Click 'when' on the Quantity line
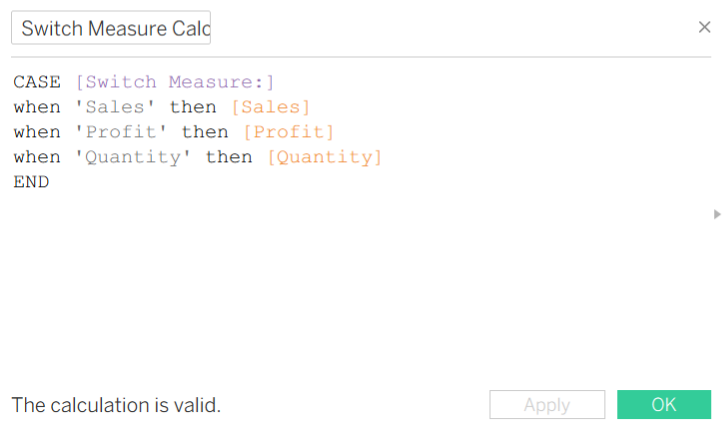Viewport: 723px width, 424px height. click(x=37, y=157)
